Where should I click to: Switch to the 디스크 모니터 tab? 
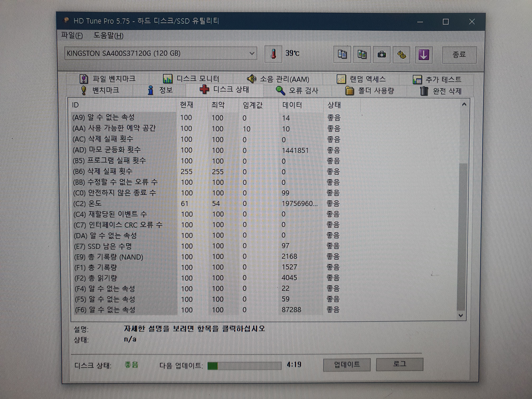point(191,79)
